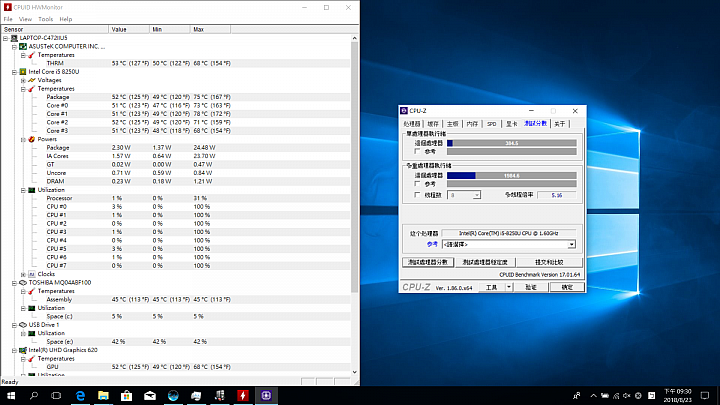Open File Explorer from the taskbar
The height and width of the screenshot is (405, 720).
(103, 395)
